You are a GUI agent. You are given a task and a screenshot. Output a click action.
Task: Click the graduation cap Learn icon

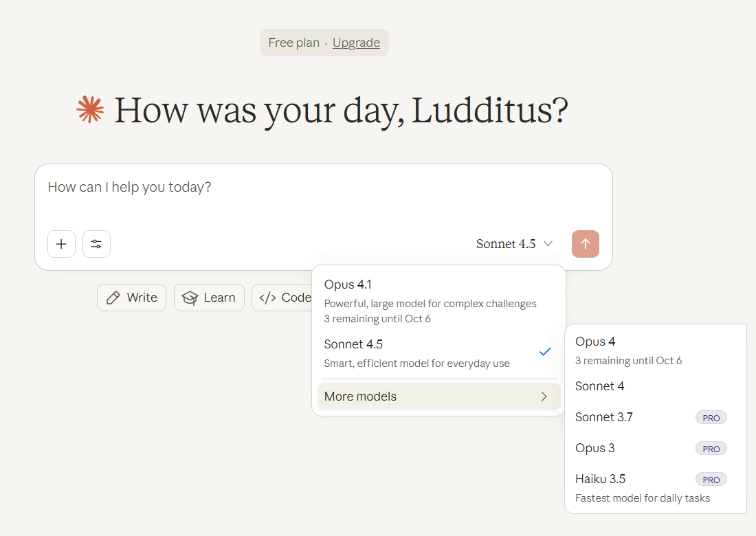[x=190, y=298]
